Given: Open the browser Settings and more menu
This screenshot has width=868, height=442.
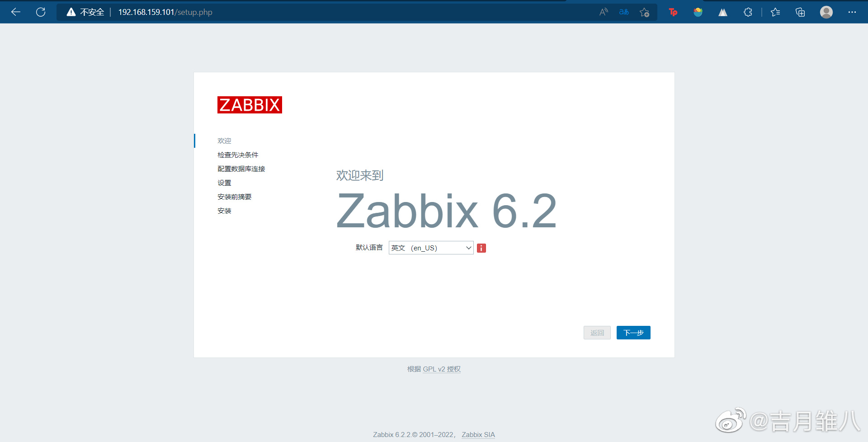Looking at the screenshot, I should coord(852,12).
